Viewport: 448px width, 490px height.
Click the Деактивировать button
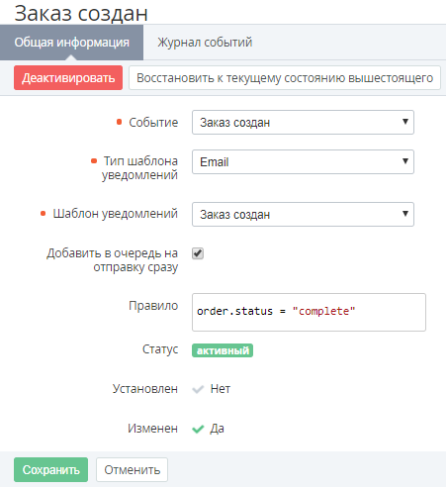[x=68, y=78]
